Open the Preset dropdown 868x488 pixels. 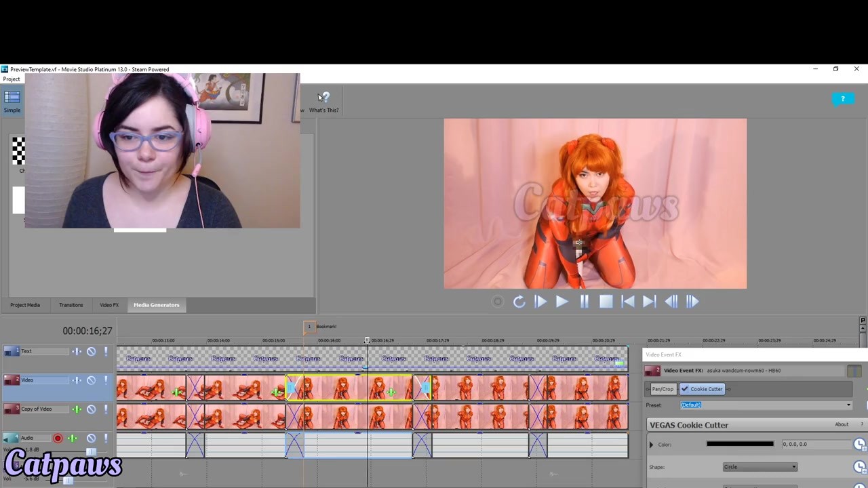(848, 405)
